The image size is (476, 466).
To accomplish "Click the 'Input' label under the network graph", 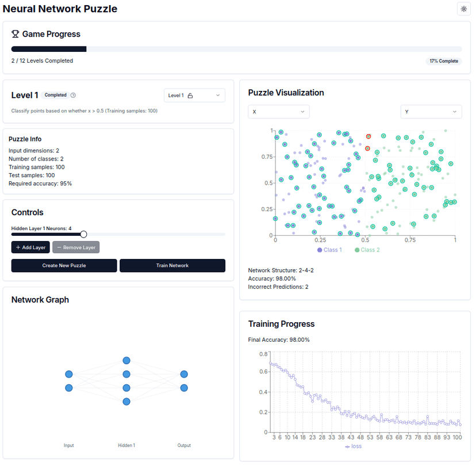I will tap(69, 445).
